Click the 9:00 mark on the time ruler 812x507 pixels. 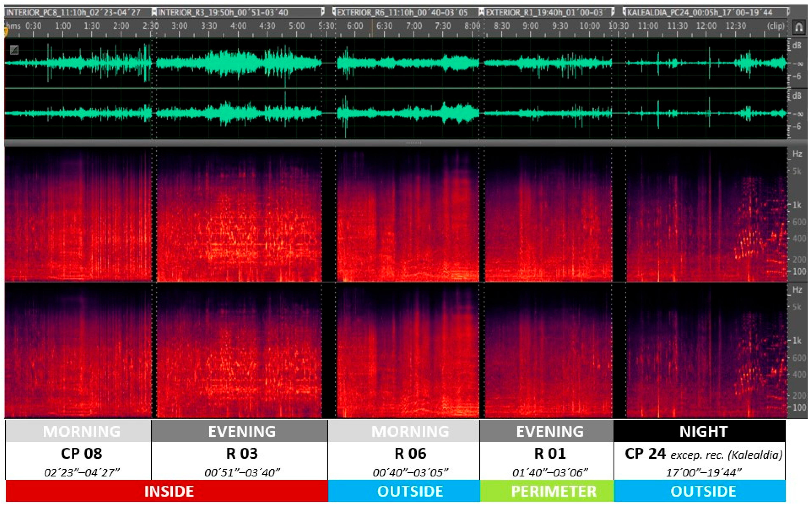(531, 26)
